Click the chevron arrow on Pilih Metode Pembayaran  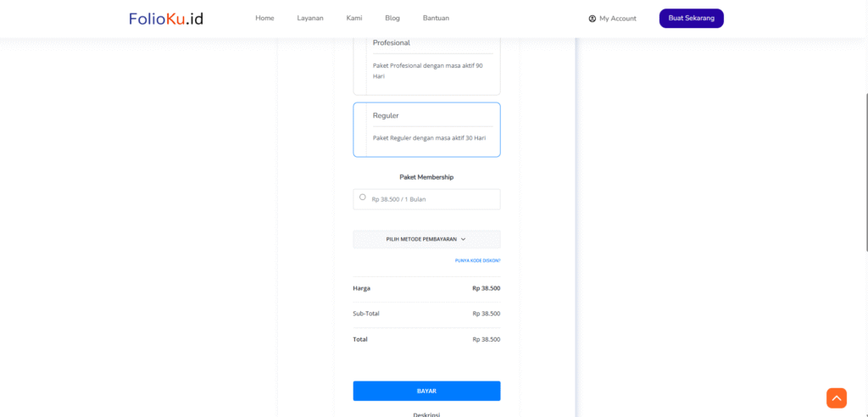click(x=463, y=240)
